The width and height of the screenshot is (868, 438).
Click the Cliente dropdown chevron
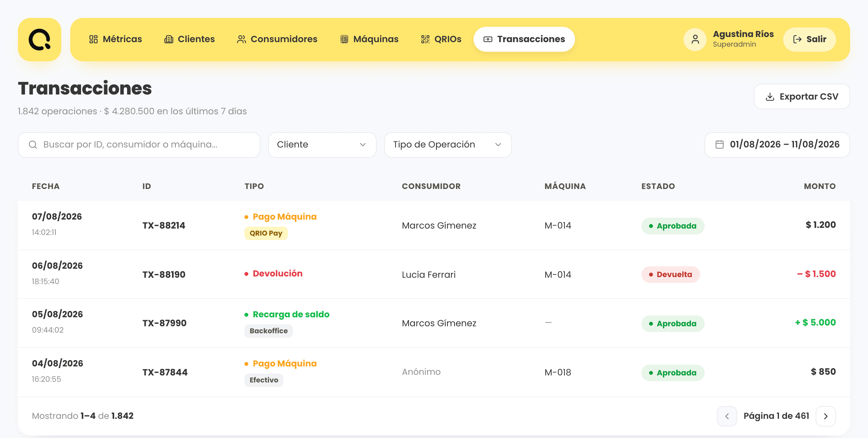363,145
